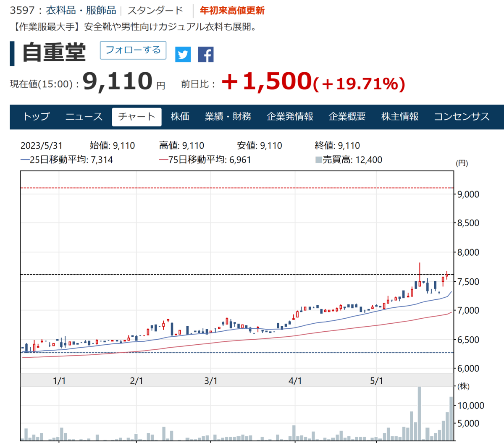Screen dimensions: 504x448
Task: Click the company name 自重堂
Action: click(x=54, y=52)
